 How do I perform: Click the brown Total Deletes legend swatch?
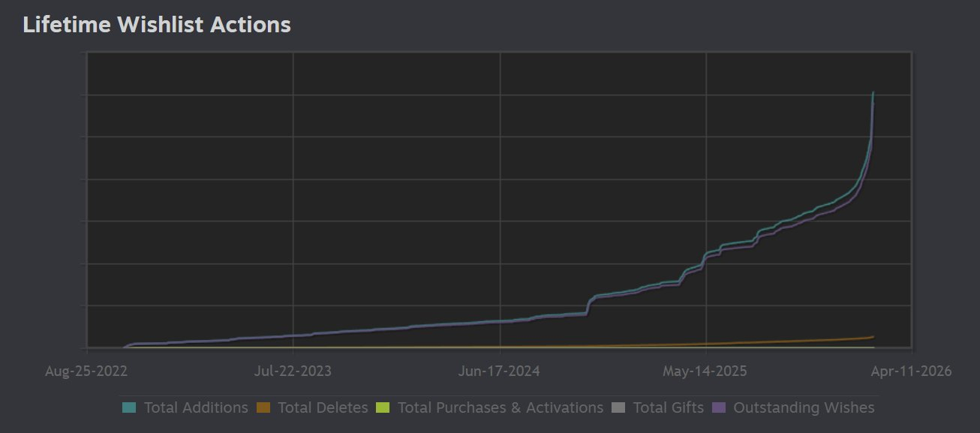[x=263, y=407]
